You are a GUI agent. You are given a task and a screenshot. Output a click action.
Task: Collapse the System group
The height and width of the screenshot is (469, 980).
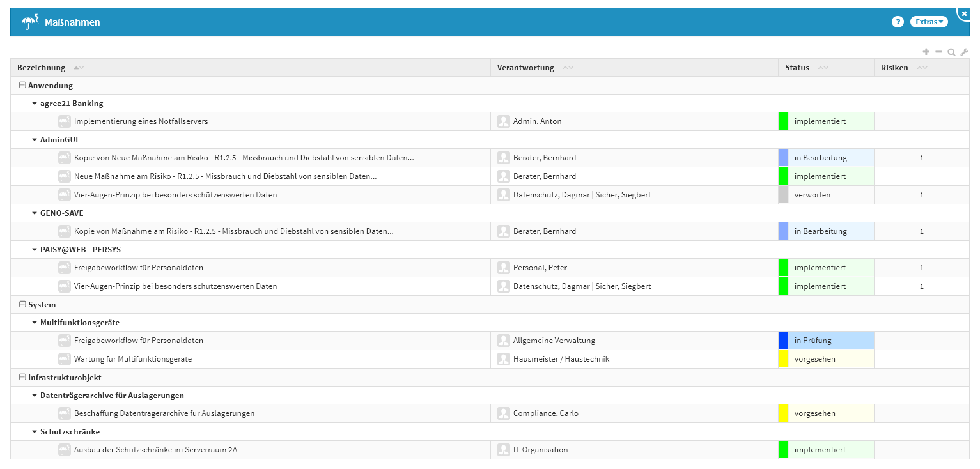[22, 305]
